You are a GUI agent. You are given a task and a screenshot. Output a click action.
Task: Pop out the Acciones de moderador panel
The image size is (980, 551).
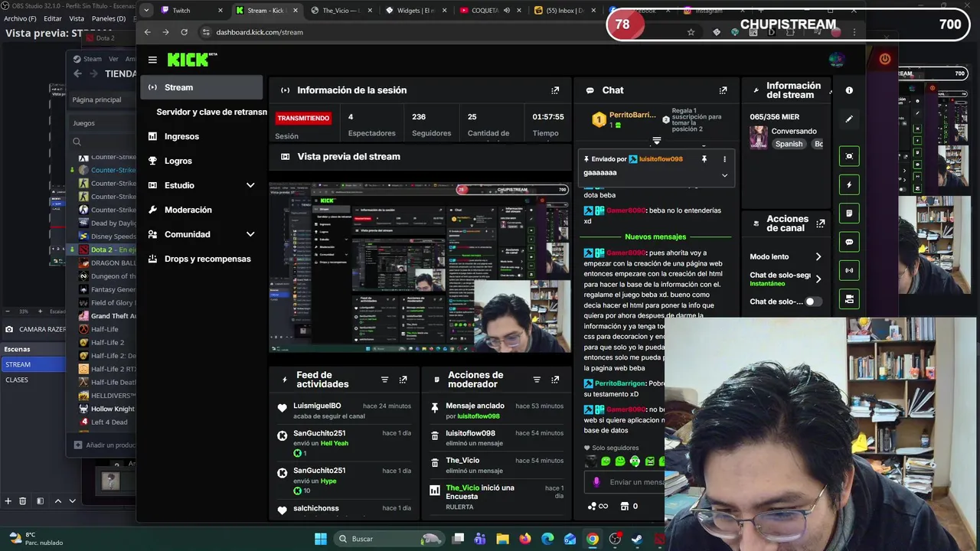pyautogui.click(x=555, y=380)
